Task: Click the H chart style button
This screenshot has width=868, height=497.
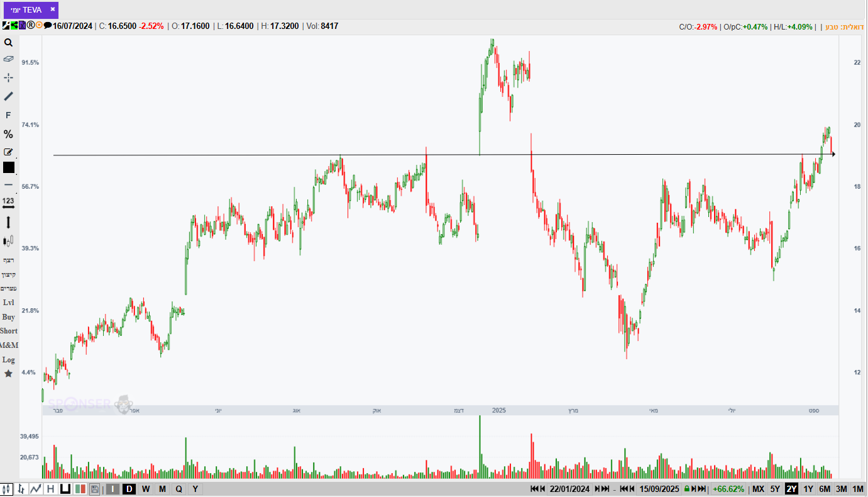Action: tap(50, 489)
